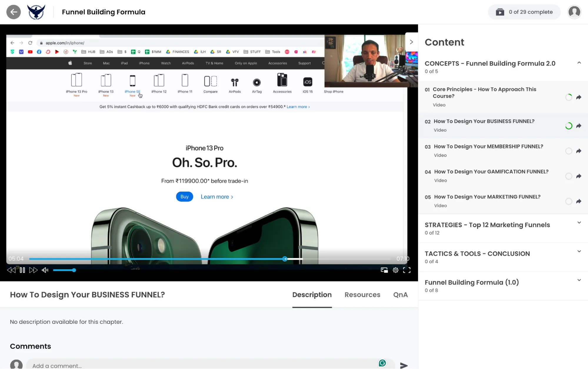The image size is (588, 369).
Task: Mark Core Principles lesson as complete
Action: [569, 97]
